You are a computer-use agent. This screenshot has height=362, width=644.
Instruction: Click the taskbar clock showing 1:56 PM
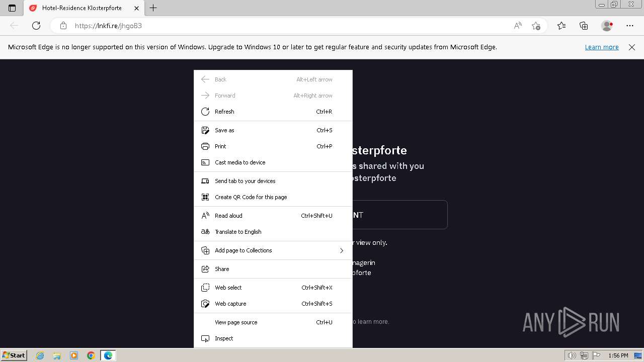pos(618,355)
